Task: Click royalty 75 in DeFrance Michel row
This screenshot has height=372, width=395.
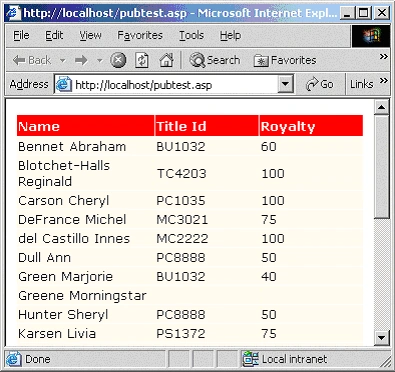Action: [269, 219]
